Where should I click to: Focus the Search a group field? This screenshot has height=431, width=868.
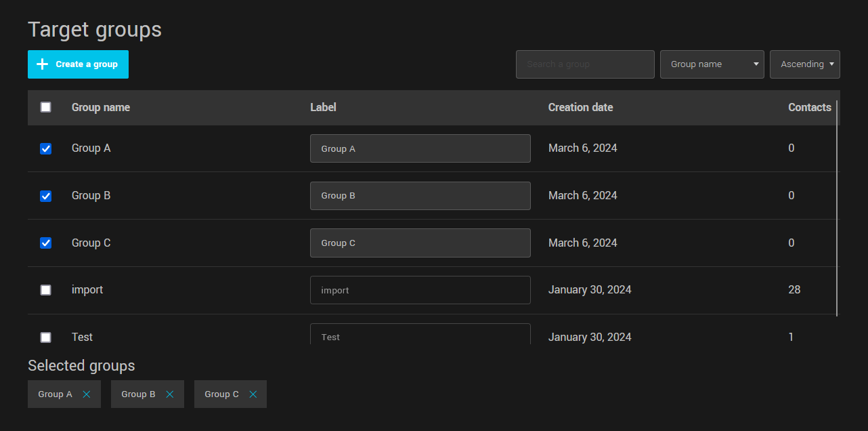click(585, 64)
